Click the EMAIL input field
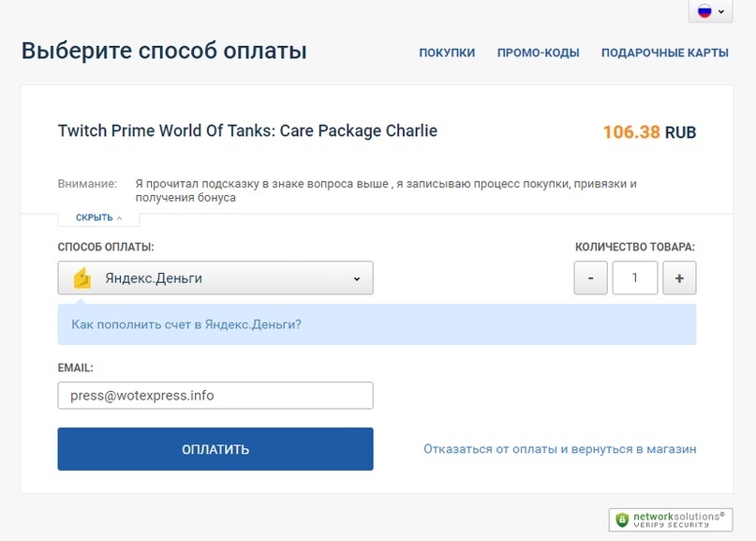The image size is (756, 541). pos(215,396)
